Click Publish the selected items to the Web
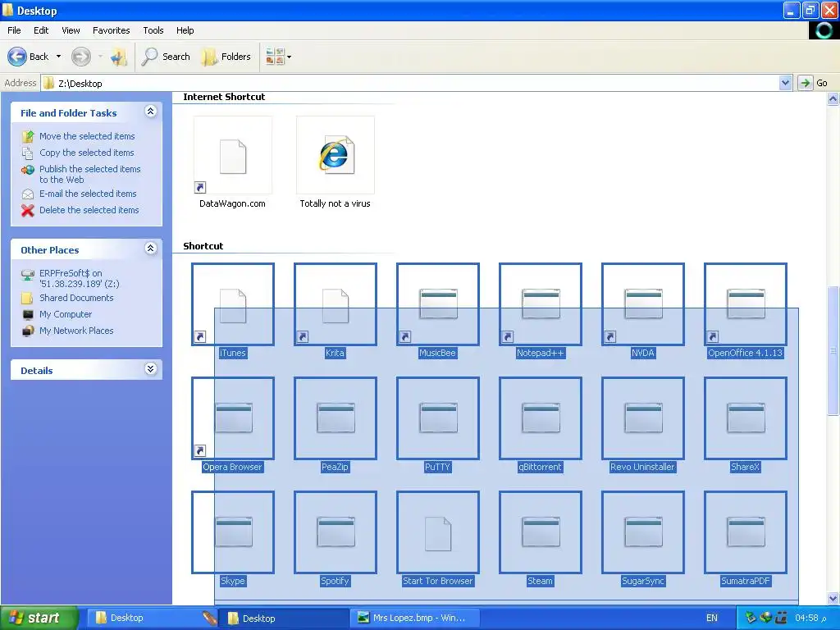The width and height of the screenshot is (840, 630). click(90, 174)
